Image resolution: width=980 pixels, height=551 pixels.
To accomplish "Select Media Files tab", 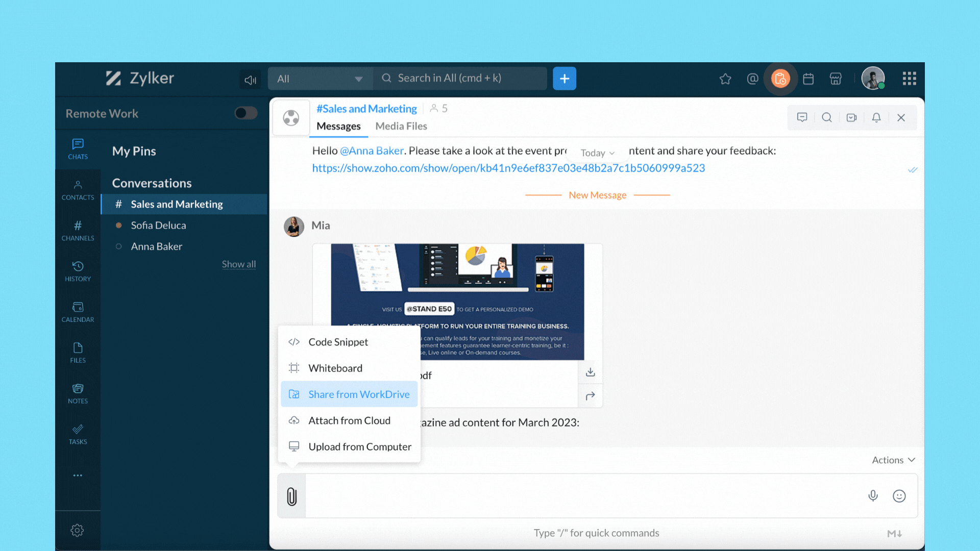I will pyautogui.click(x=401, y=126).
